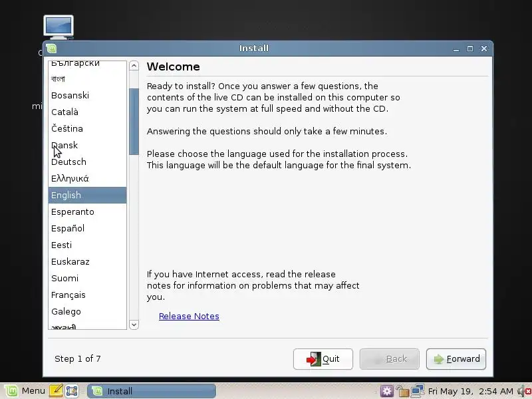Select Dansk language
This screenshot has height=399, width=532.
(x=88, y=145)
